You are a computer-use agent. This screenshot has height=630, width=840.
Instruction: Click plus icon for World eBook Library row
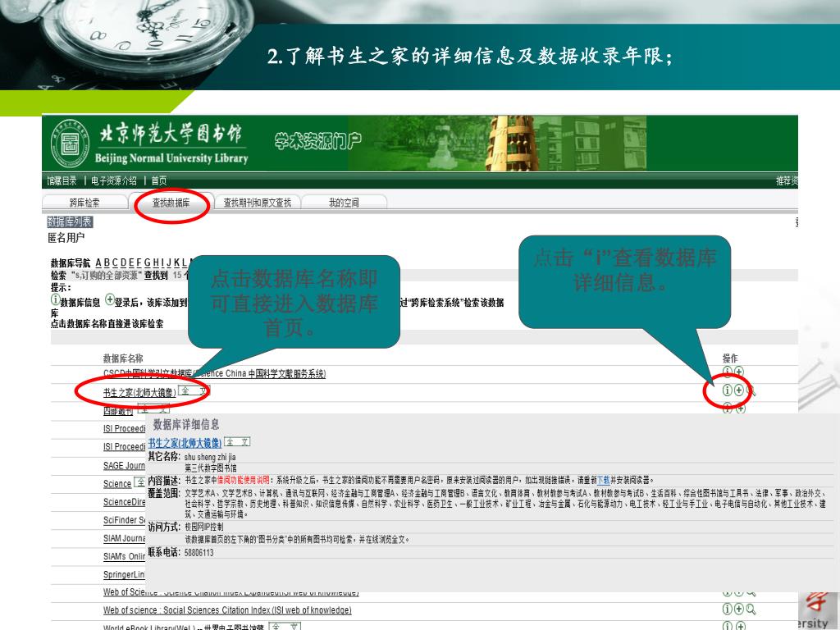[x=740, y=626]
